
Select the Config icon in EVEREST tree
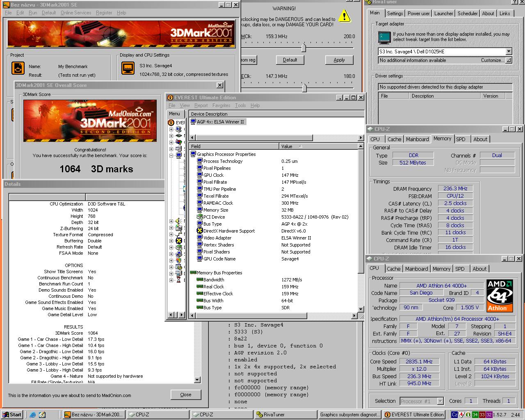(179, 267)
